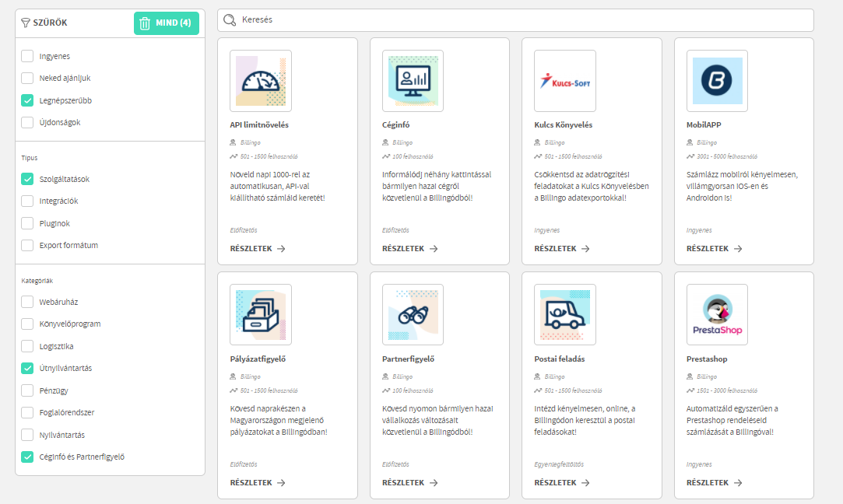Check the Foglalórendszer category

pyautogui.click(x=27, y=413)
